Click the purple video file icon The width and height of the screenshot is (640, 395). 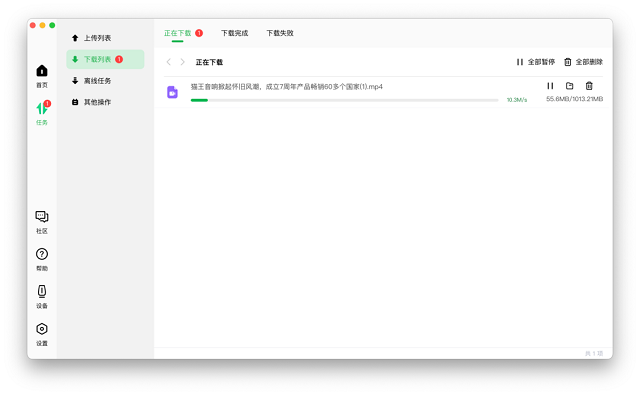click(x=172, y=92)
